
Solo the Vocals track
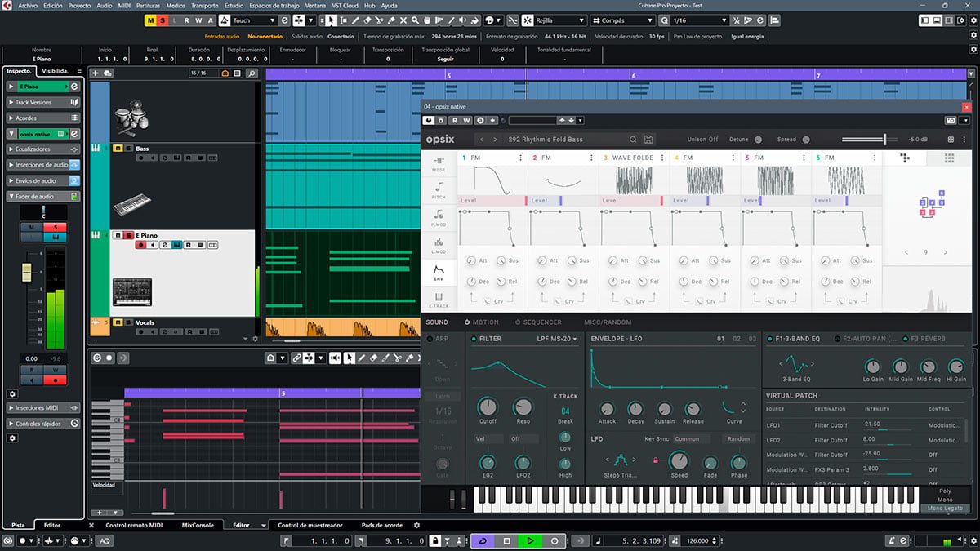(x=129, y=322)
